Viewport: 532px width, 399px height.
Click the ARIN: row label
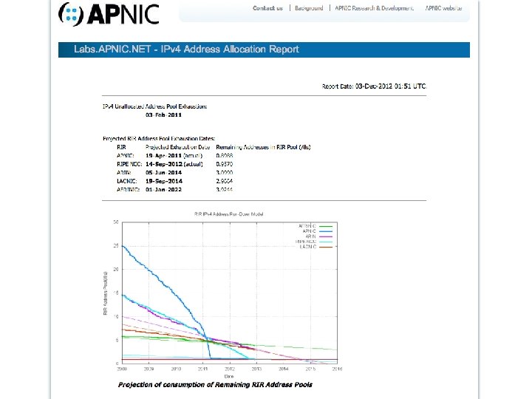tap(124, 173)
